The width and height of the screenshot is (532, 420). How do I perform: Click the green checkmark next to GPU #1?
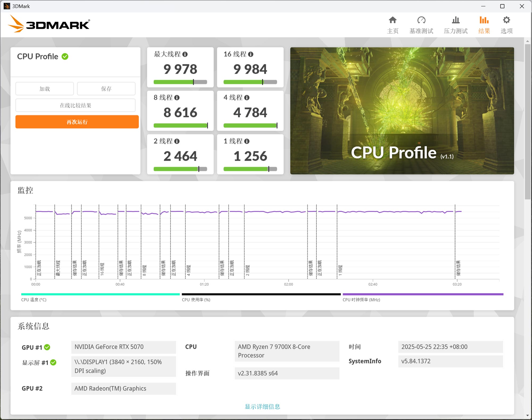coord(47,347)
